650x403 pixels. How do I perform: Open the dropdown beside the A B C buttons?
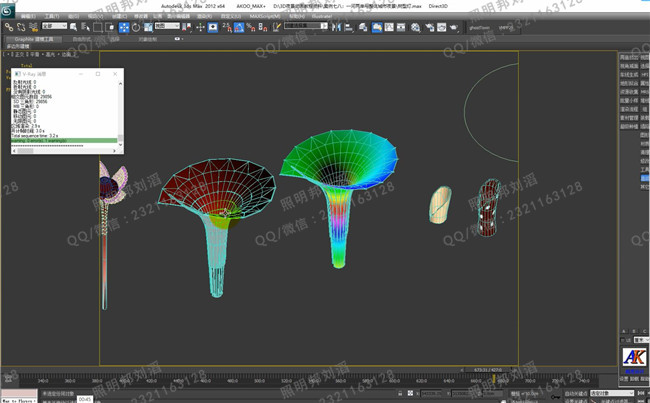coord(641,340)
